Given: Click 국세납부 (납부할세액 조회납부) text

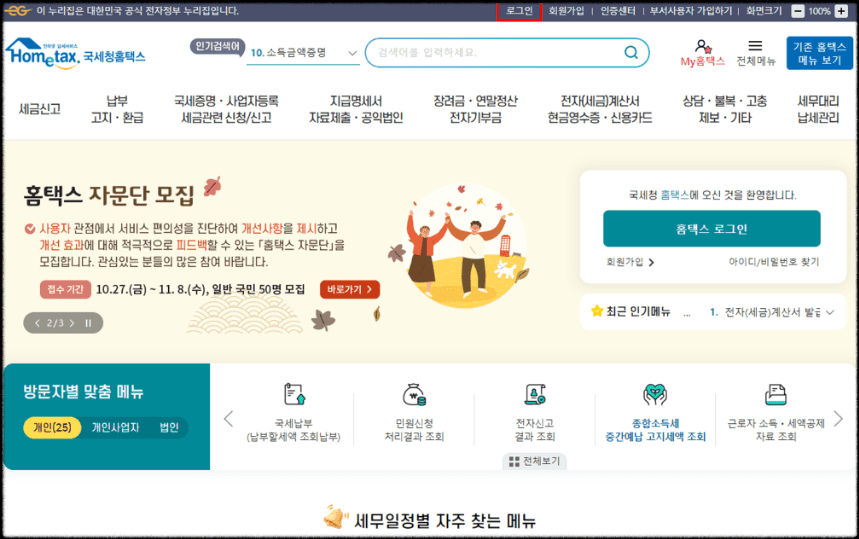Looking at the screenshot, I should [x=294, y=430].
